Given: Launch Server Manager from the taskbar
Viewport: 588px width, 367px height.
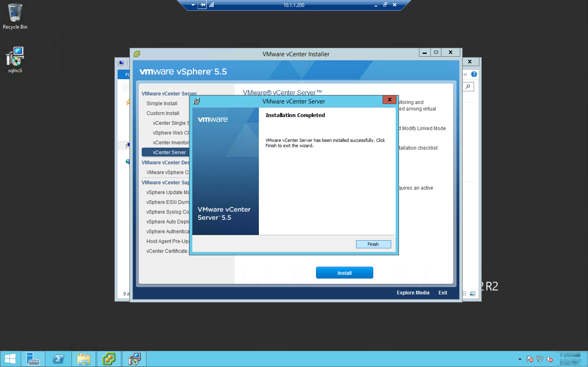Looking at the screenshot, I should tap(33, 359).
